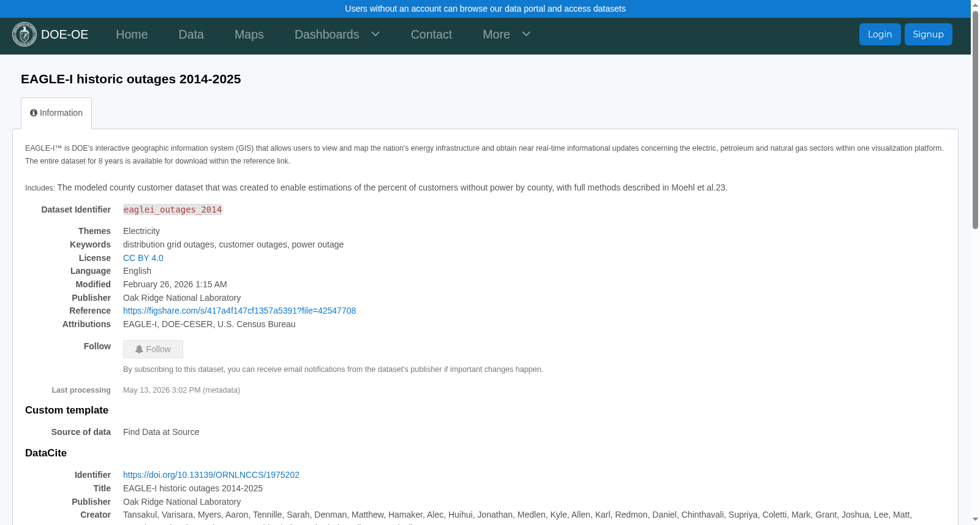The image size is (980, 525).
Task: Go to the Maps page
Action: pos(249,34)
